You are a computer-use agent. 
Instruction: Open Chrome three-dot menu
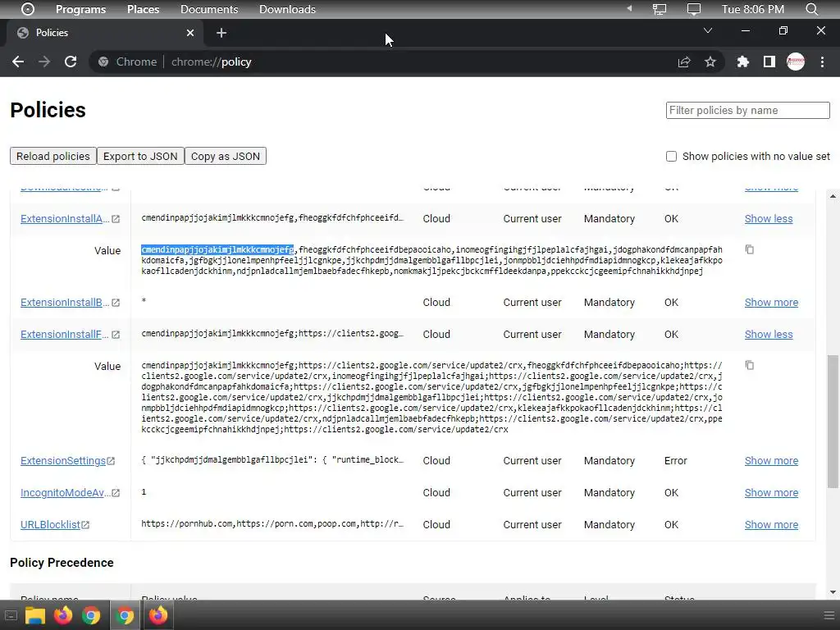click(822, 62)
